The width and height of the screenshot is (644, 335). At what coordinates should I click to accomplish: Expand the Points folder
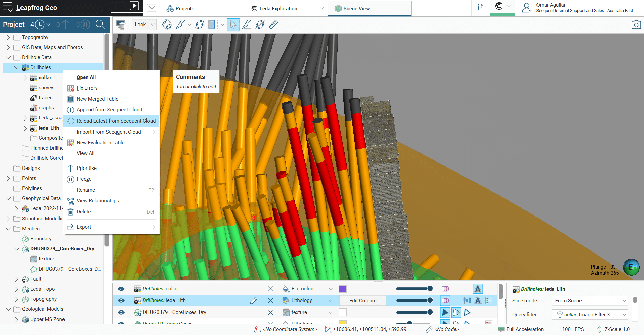pos(8,179)
